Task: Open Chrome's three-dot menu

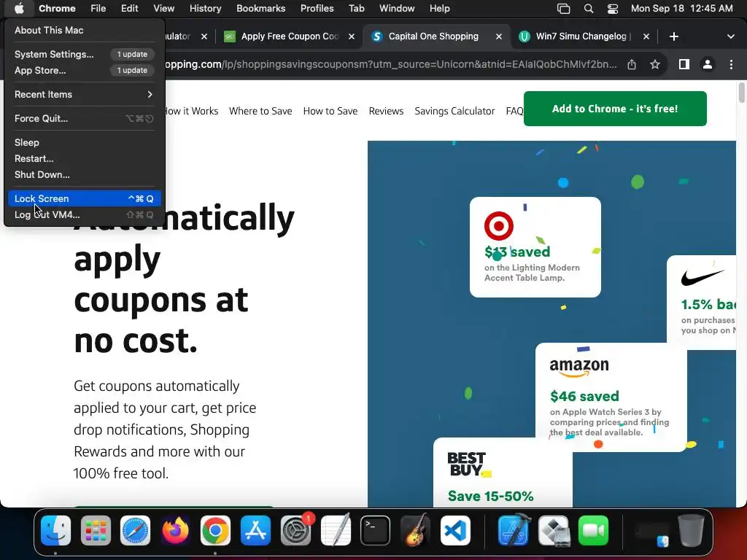Action: coord(731,64)
